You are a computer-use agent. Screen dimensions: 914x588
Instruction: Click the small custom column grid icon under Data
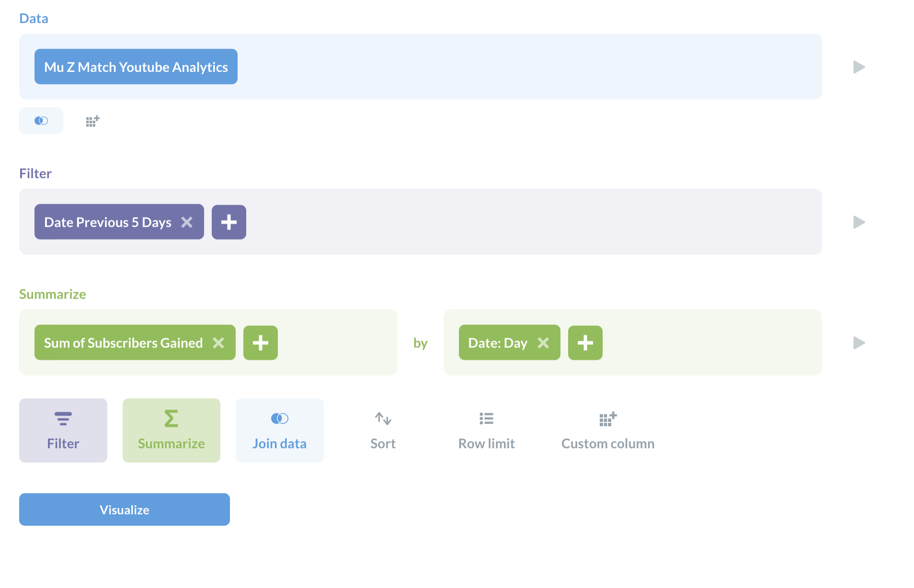coord(92,121)
